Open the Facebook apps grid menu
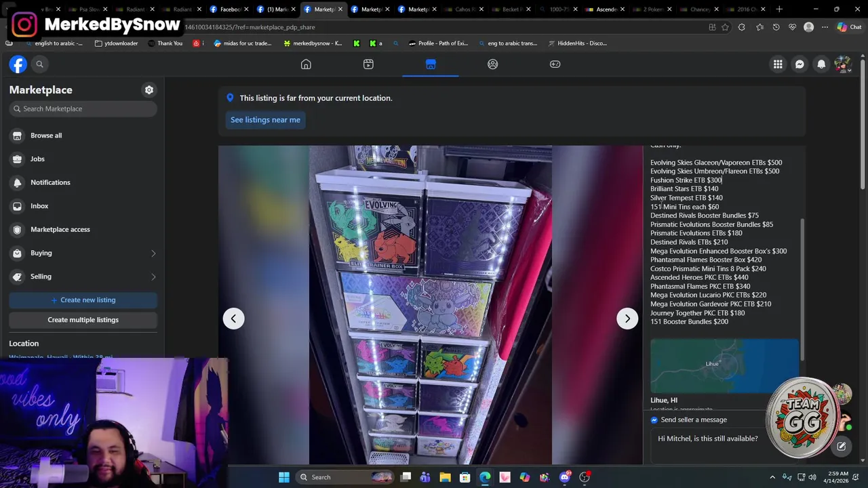The width and height of the screenshot is (868, 488). (778, 64)
